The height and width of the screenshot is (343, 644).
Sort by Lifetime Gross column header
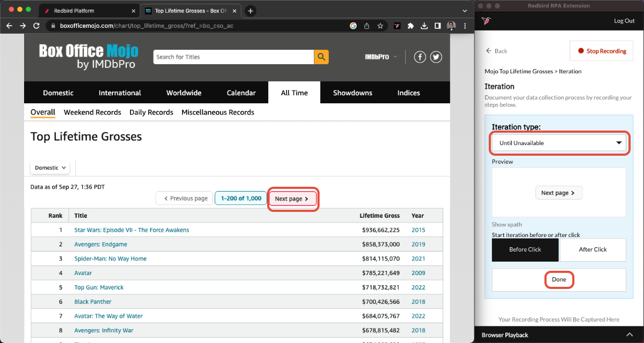(x=380, y=216)
